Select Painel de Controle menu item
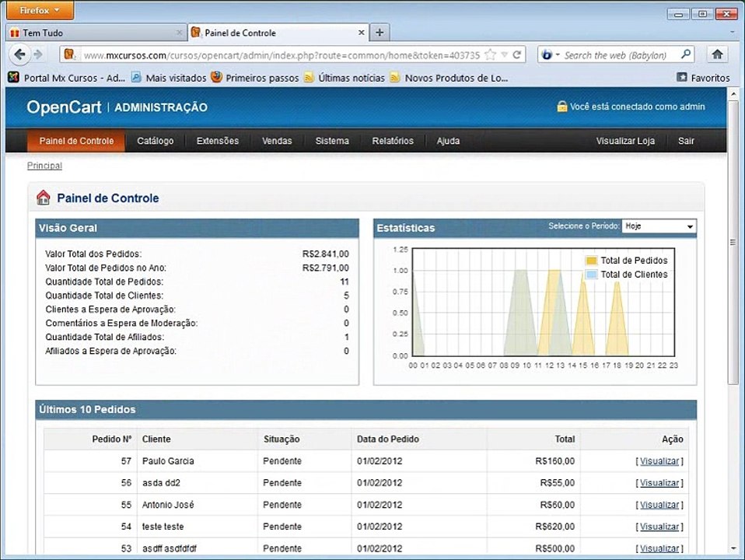 click(x=76, y=141)
